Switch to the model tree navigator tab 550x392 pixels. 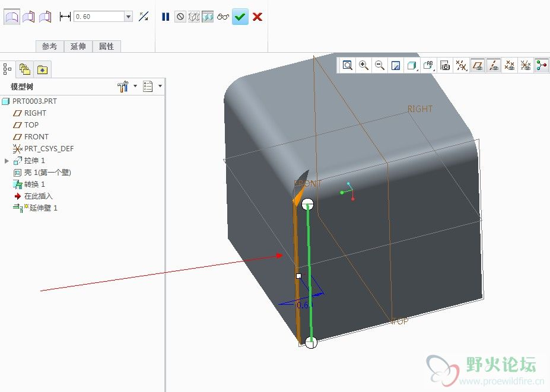(x=7, y=69)
